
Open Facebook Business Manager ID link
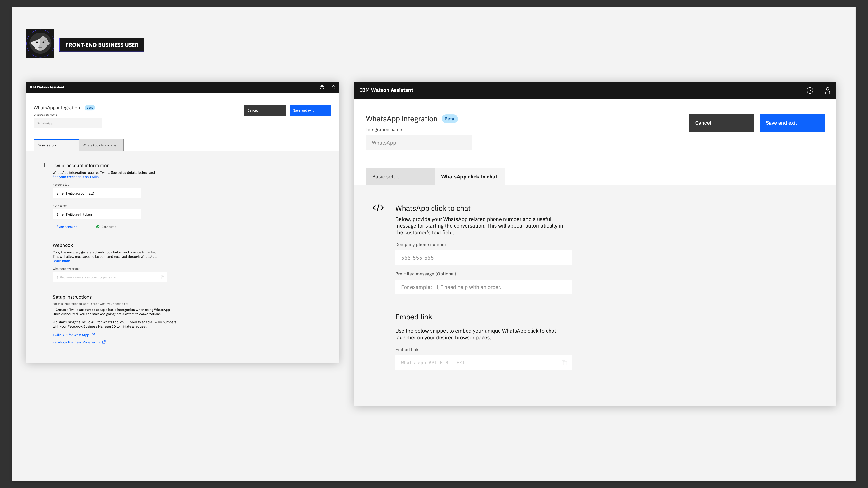(x=76, y=342)
